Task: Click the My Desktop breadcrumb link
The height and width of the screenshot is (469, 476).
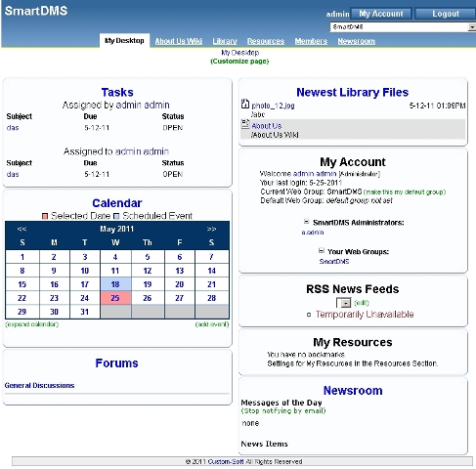Action: point(240,53)
